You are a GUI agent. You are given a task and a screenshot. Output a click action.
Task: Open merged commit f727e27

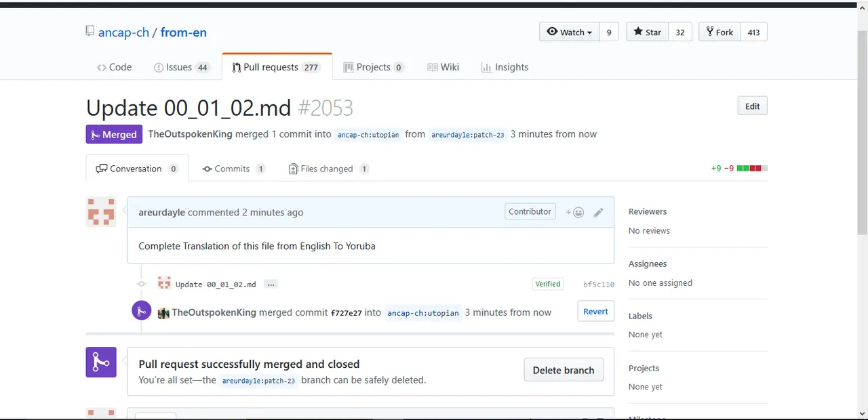click(346, 313)
